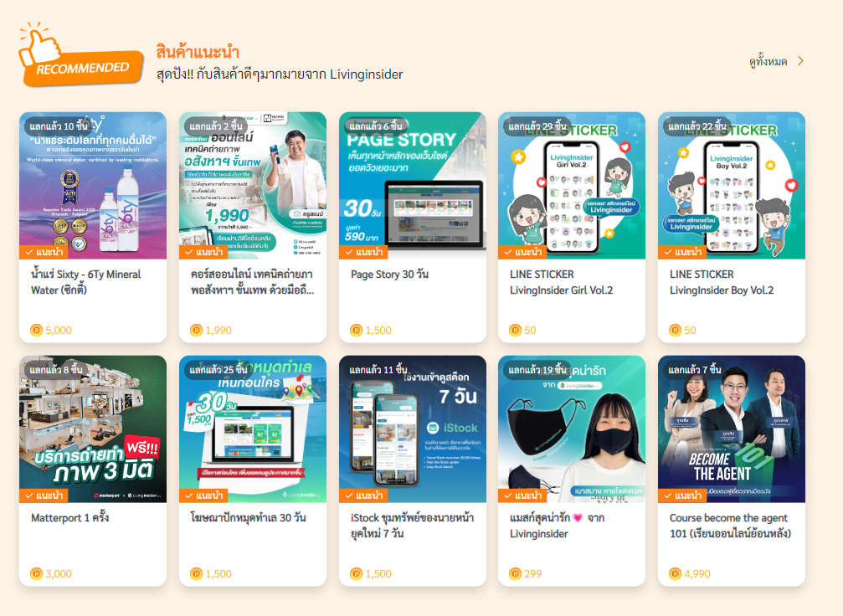Image resolution: width=843 pixels, height=616 pixels.
Task: Open LINE STICKER LivingInsider Girl Vol.2 title
Action: pos(561,282)
